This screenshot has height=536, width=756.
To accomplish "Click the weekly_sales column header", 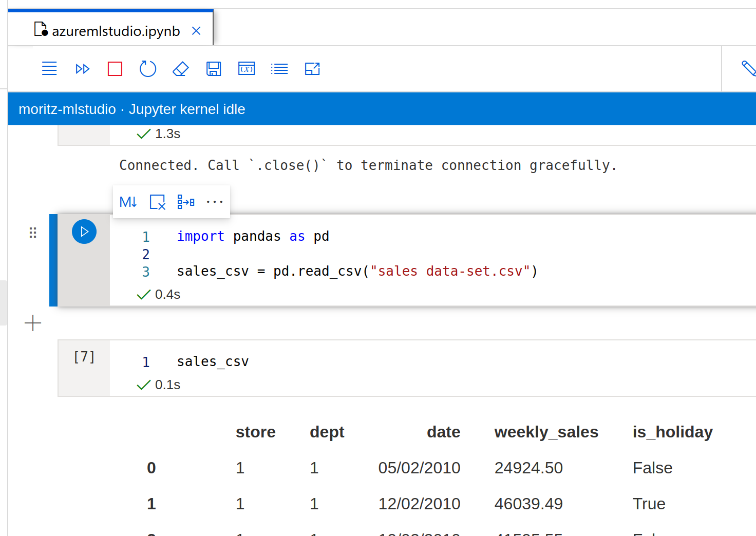I will click(x=546, y=432).
